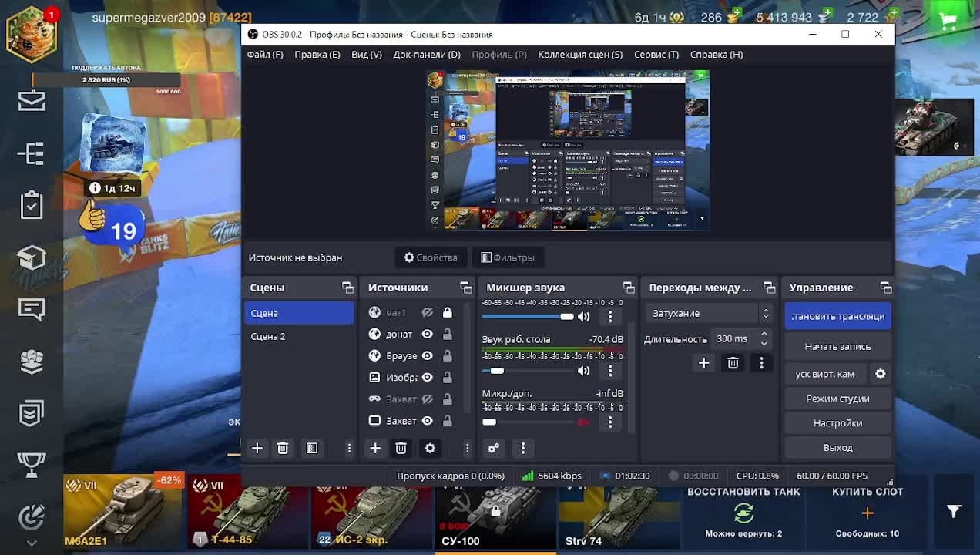Pop out the Микшер звука dock panel

[629, 288]
